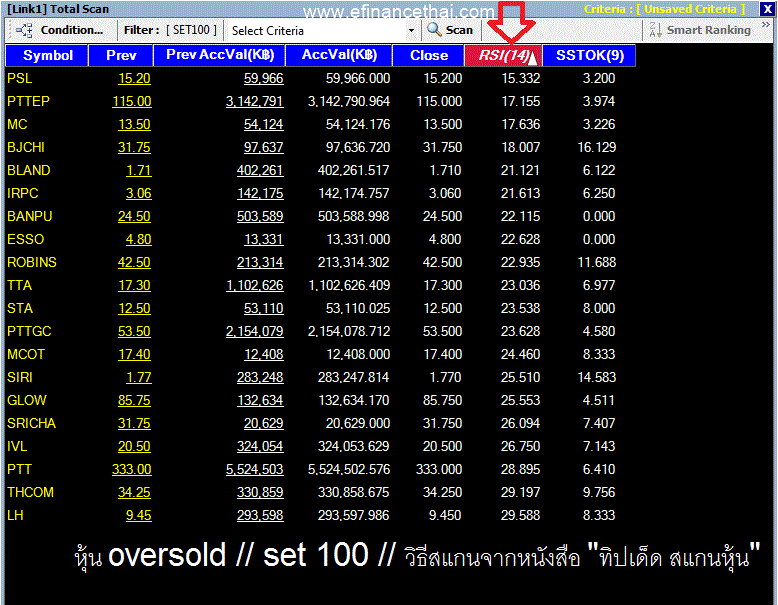Click PTT Prev AccVal 5,524,503

(x=255, y=469)
